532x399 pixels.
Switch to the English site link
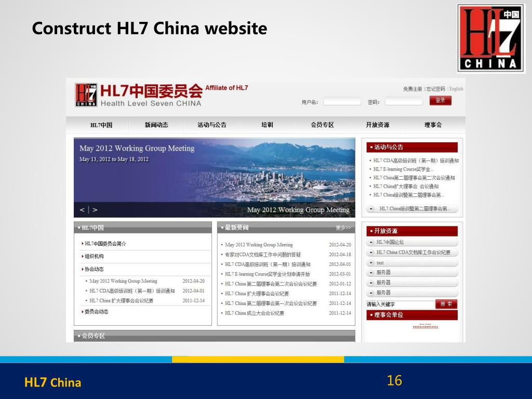456,89
